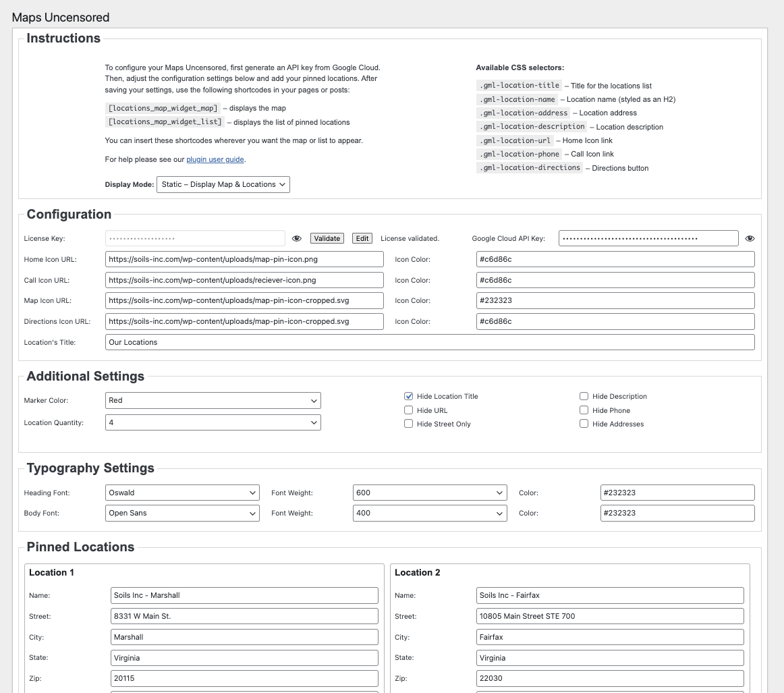
Task: Check the Hide Street Only option
Action: coord(409,424)
